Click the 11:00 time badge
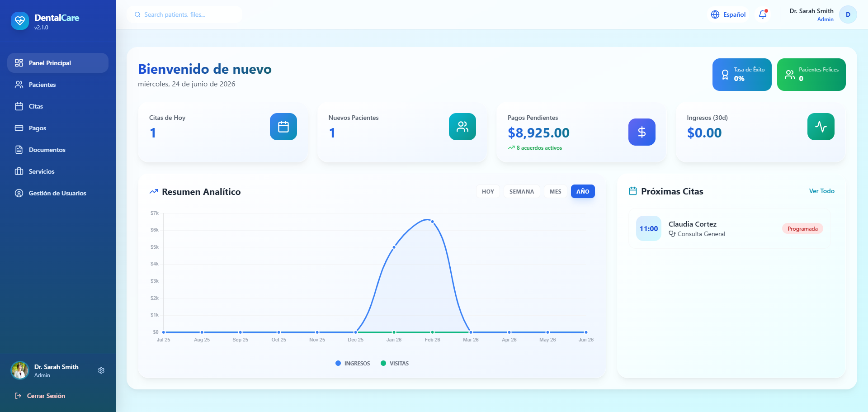This screenshot has width=868, height=412. tap(649, 228)
